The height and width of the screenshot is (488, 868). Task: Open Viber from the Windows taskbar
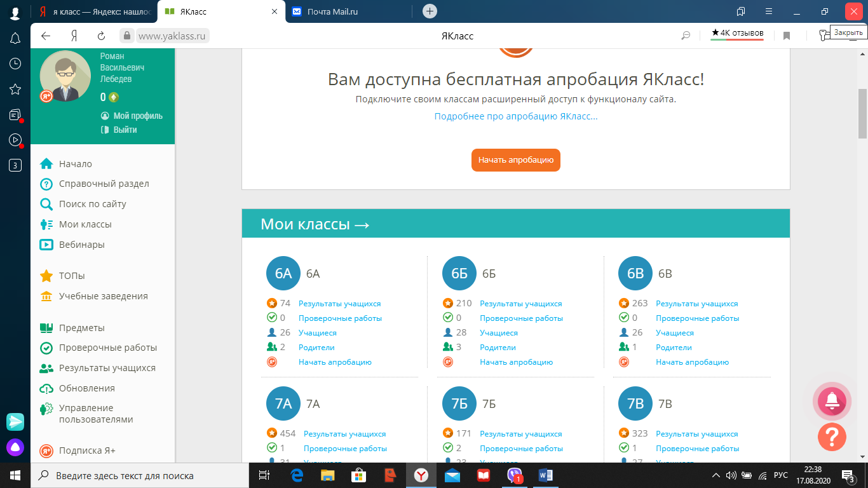point(514,475)
